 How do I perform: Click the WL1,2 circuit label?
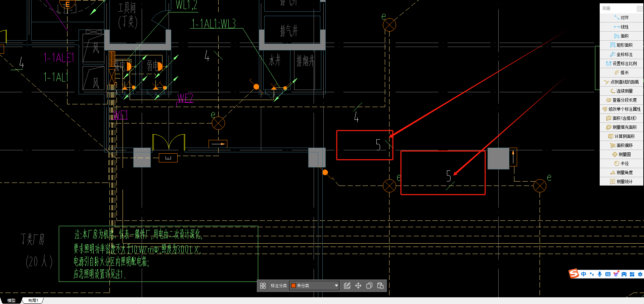point(186,5)
